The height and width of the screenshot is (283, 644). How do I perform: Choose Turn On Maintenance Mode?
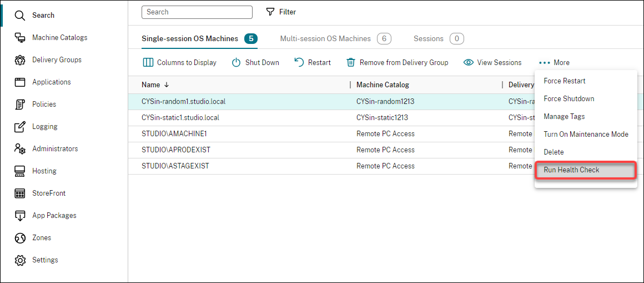[586, 134]
